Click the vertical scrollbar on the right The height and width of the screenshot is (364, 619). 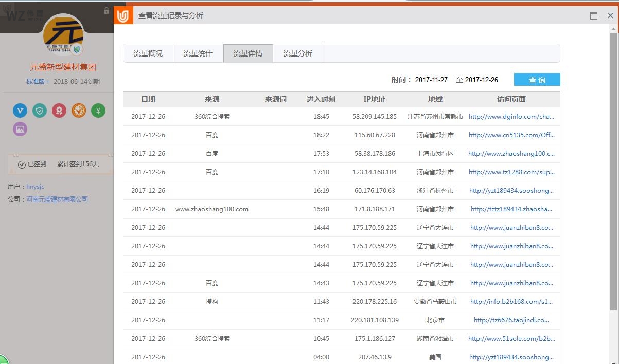(x=613, y=170)
